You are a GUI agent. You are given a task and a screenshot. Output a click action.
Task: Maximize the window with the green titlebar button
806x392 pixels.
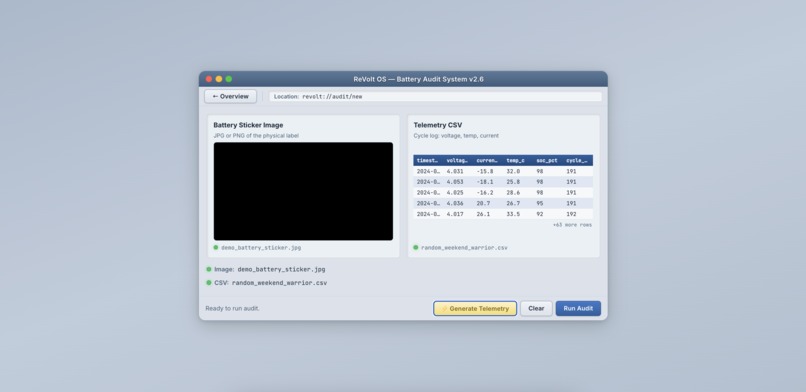point(229,79)
